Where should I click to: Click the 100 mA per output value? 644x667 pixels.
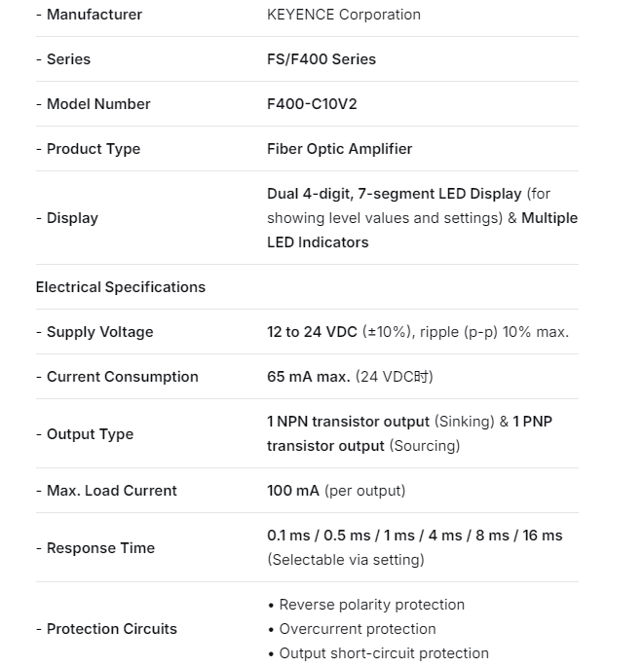pos(336,491)
